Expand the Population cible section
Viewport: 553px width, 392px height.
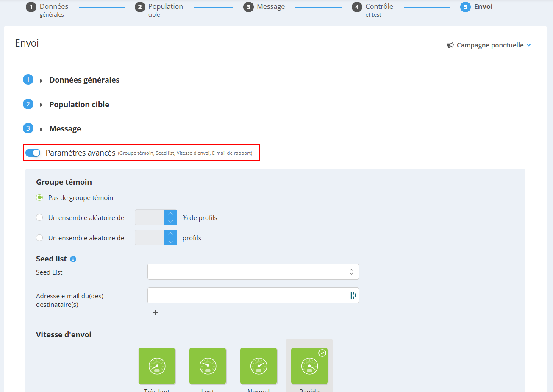pyautogui.click(x=79, y=105)
